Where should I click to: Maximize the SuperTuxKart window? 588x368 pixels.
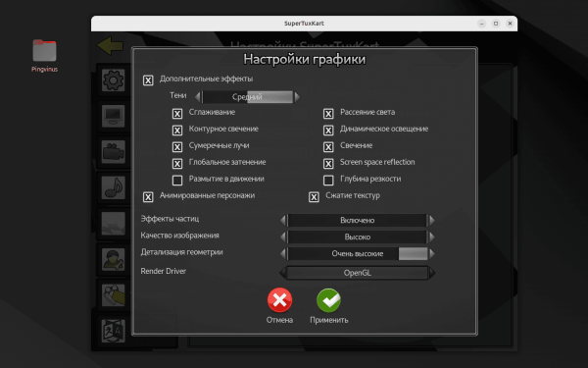496,24
